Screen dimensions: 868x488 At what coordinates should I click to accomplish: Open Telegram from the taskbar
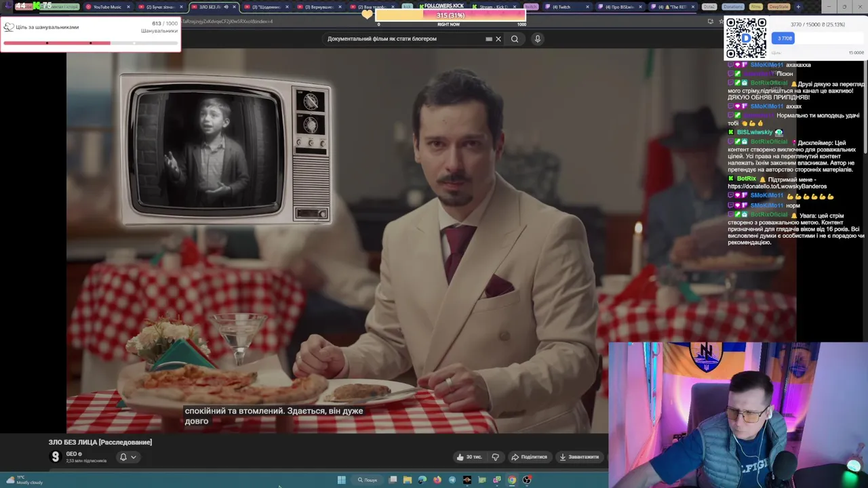tap(452, 480)
